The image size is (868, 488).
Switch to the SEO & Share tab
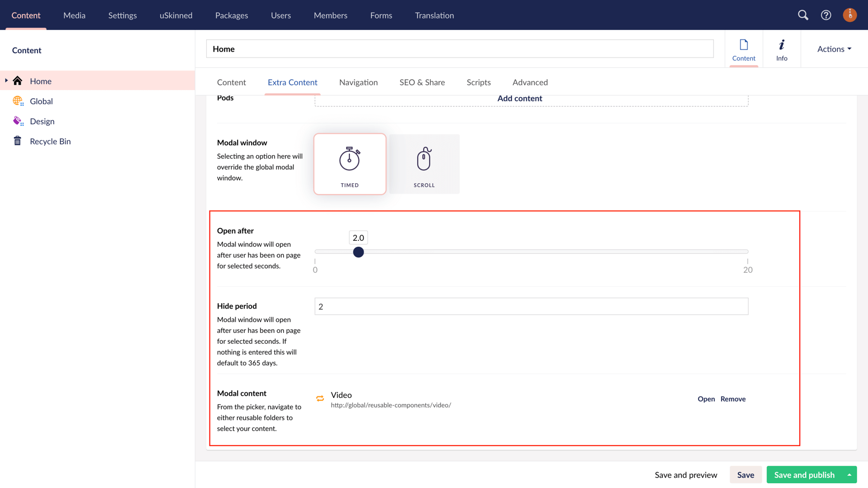point(422,82)
